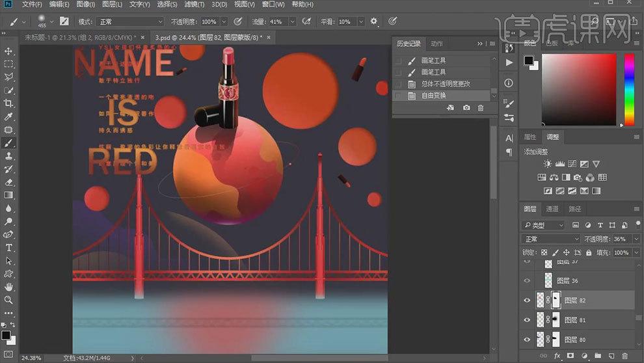The width and height of the screenshot is (644, 363).
Task: Add layer style fx button
Action: tap(557, 356)
